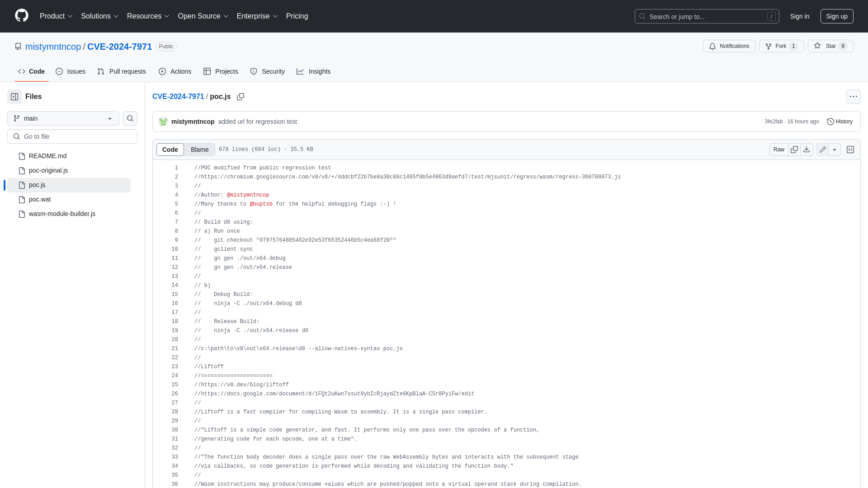Click the file search magnifier icon
The height and width of the screenshot is (488, 868).
[x=130, y=118]
